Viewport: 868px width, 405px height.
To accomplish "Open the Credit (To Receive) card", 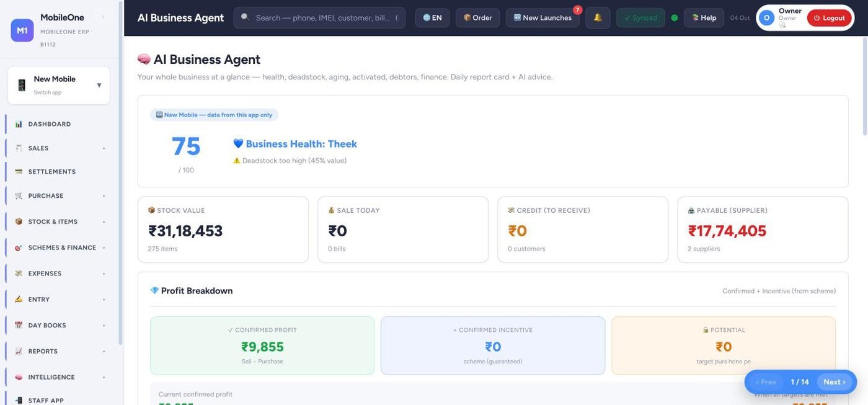I will [583, 229].
